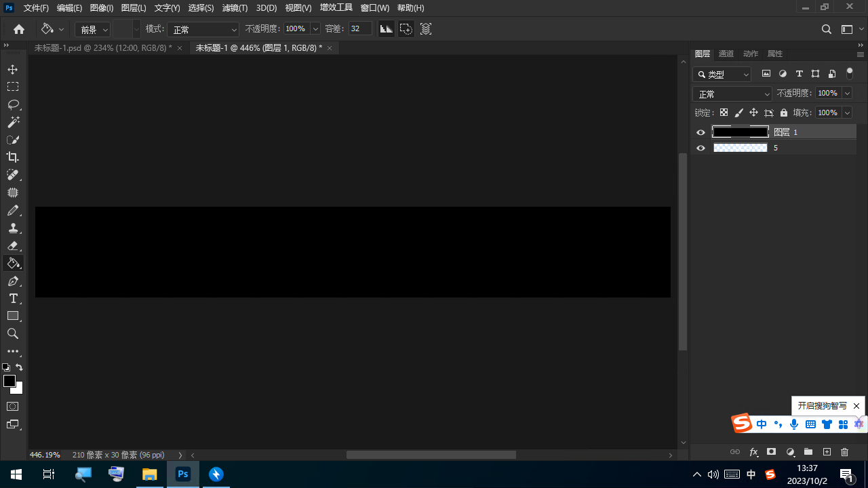Screen dimensions: 868x488
Task: Select the Lasso tool
Action: point(13,104)
